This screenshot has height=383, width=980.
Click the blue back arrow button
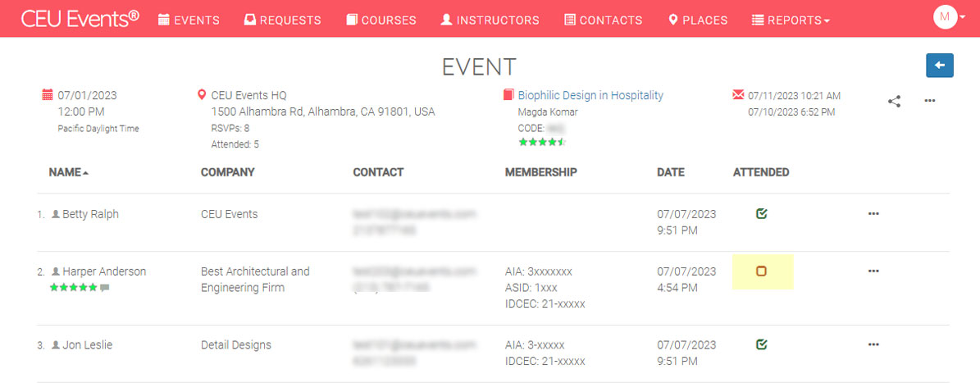click(939, 65)
